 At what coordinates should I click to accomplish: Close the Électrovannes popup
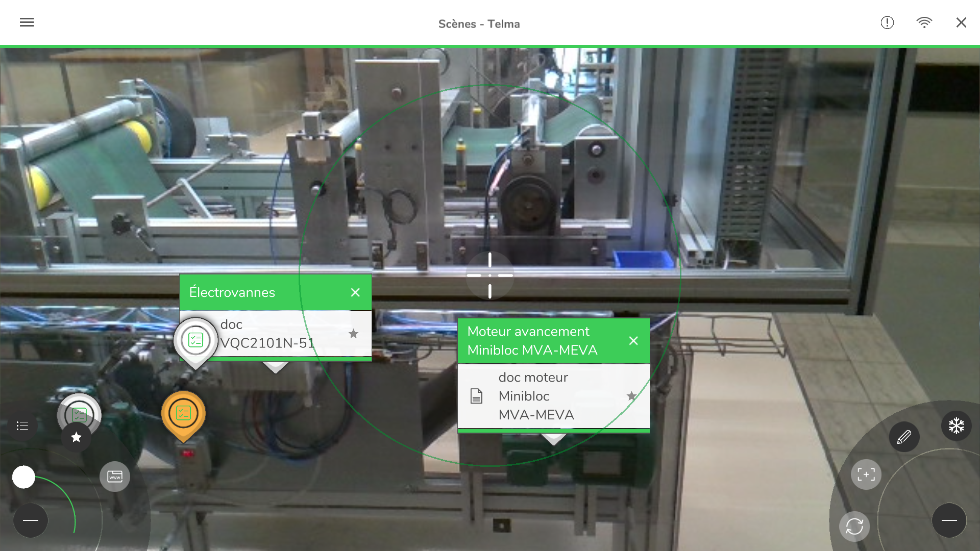pyautogui.click(x=355, y=292)
